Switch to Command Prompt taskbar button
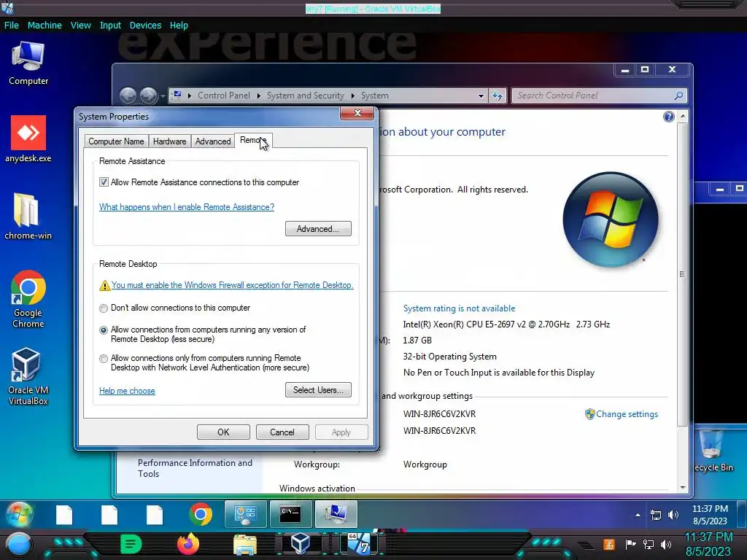Screen dimensions: 747x560 coord(290,514)
